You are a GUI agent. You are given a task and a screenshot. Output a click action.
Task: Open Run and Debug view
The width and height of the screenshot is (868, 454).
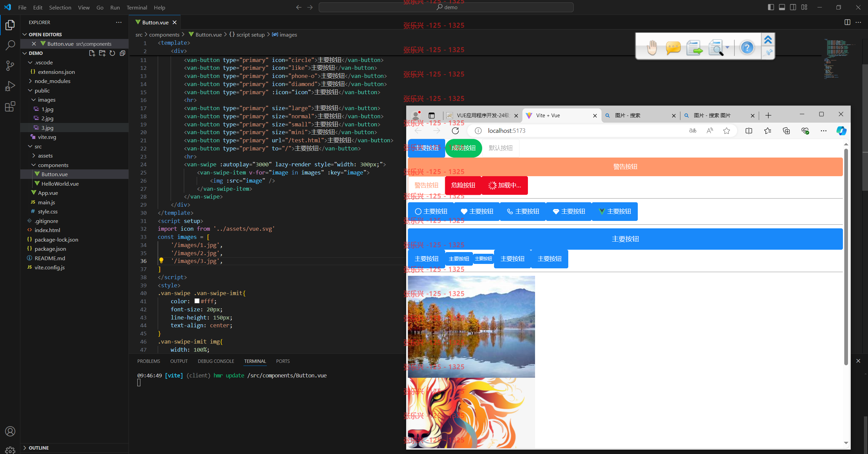[10, 86]
